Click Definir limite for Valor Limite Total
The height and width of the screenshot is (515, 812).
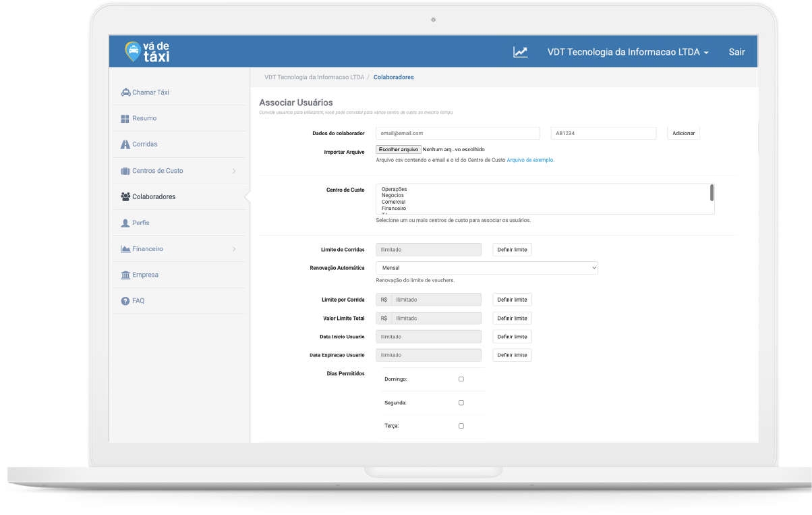pyautogui.click(x=513, y=318)
